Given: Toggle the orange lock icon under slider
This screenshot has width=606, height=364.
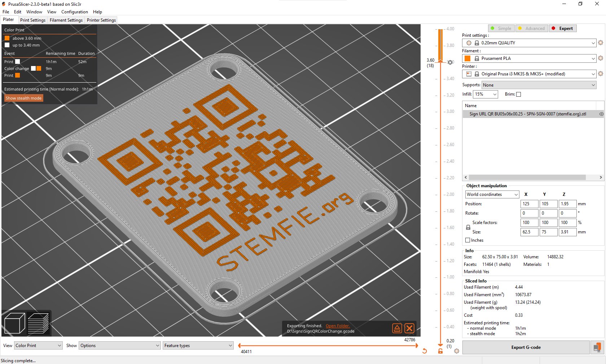Looking at the screenshot, I should [440, 351].
